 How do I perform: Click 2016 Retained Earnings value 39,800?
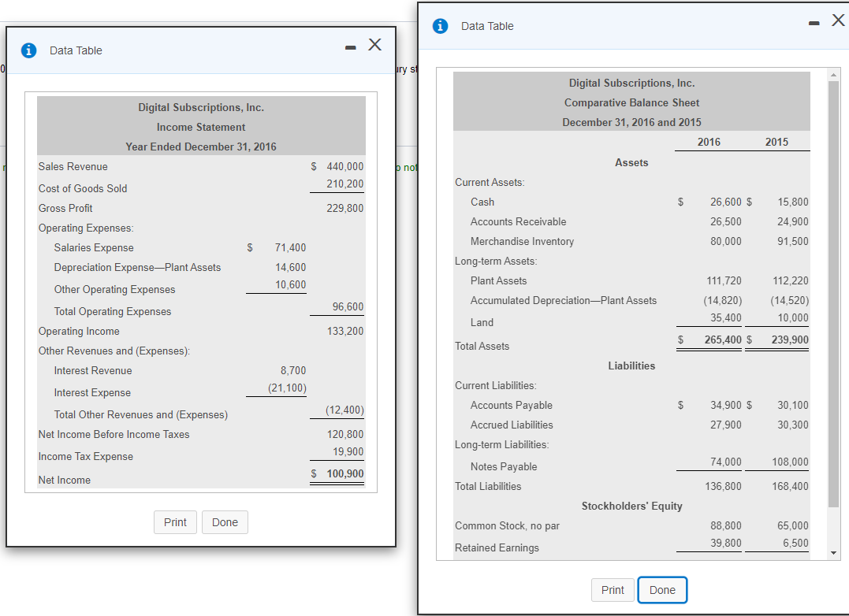click(725, 543)
